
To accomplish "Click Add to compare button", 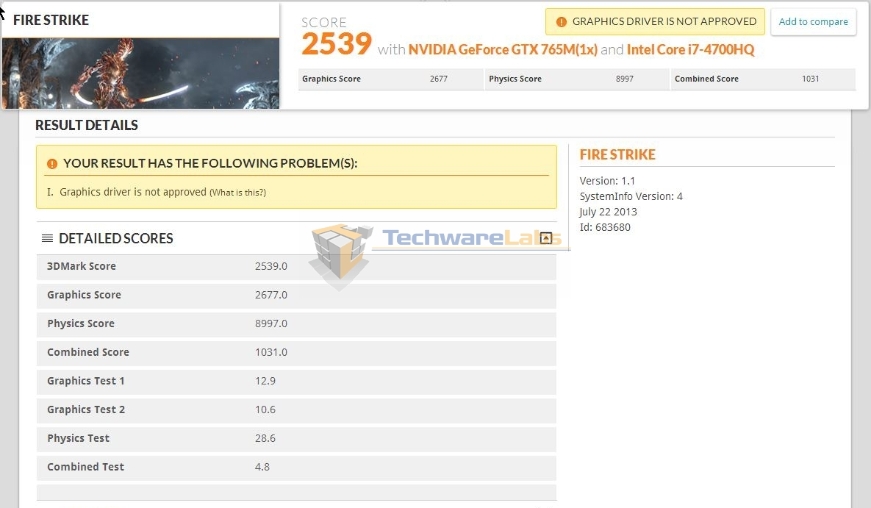I will pyautogui.click(x=813, y=22).
